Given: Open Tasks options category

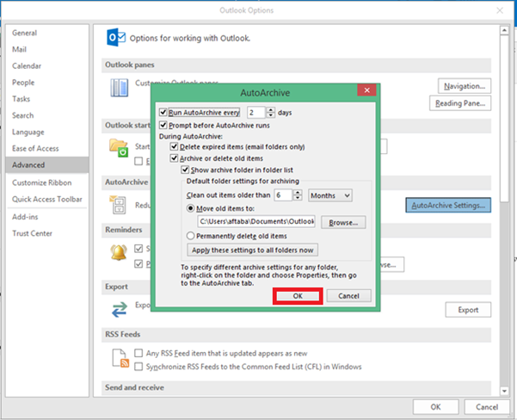Looking at the screenshot, I should pyautogui.click(x=46, y=99).
